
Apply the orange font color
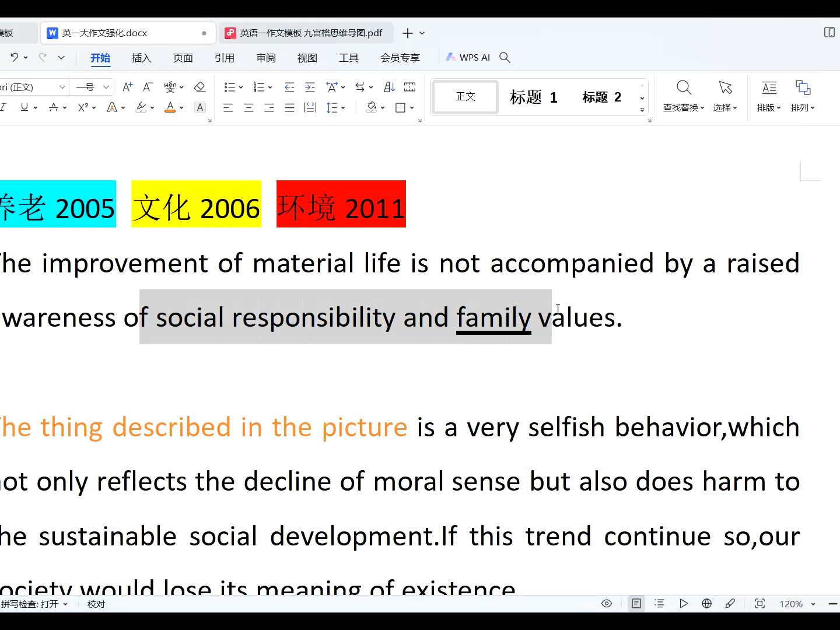(170, 107)
